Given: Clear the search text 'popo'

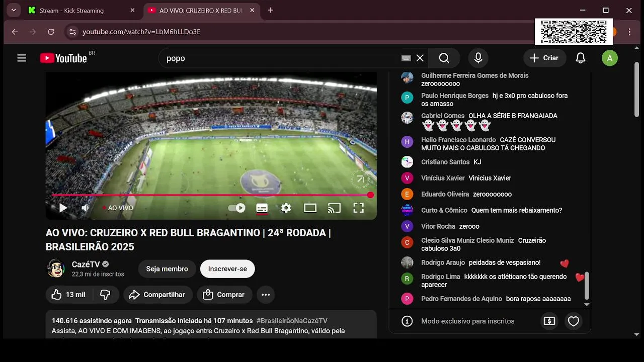Looking at the screenshot, I should pyautogui.click(x=420, y=58).
